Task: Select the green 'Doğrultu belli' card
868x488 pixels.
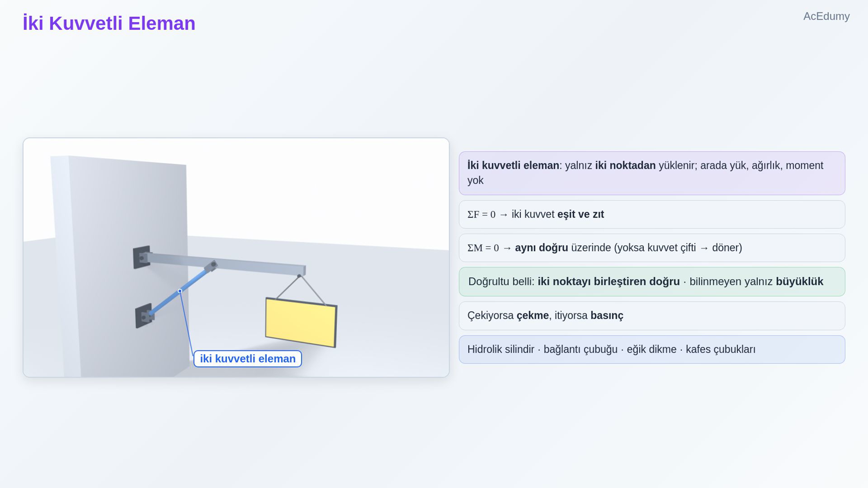Action: pyautogui.click(x=652, y=281)
